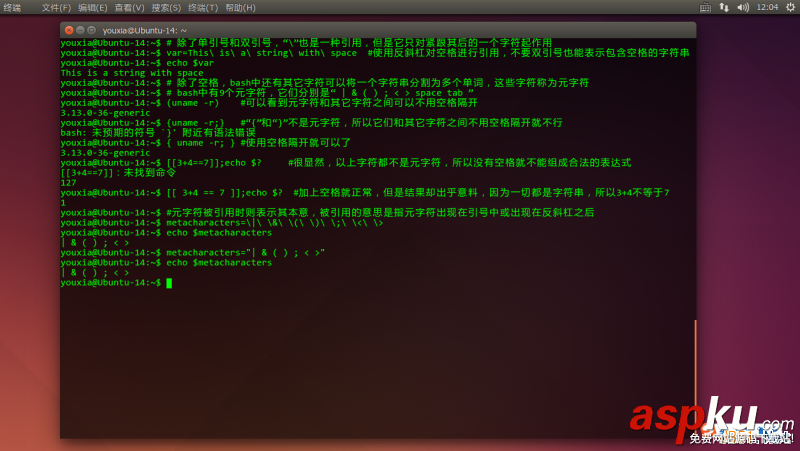Open the 查看(V) menu

click(x=129, y=8)
